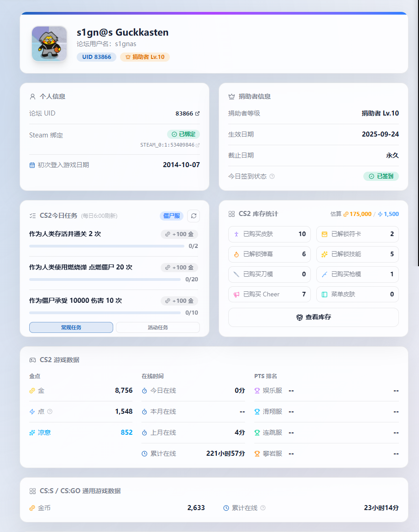Viewport: 419px width, 532px height.
Task: Click knife icon in 已购买刀模 card
Action: coord(236,274)
